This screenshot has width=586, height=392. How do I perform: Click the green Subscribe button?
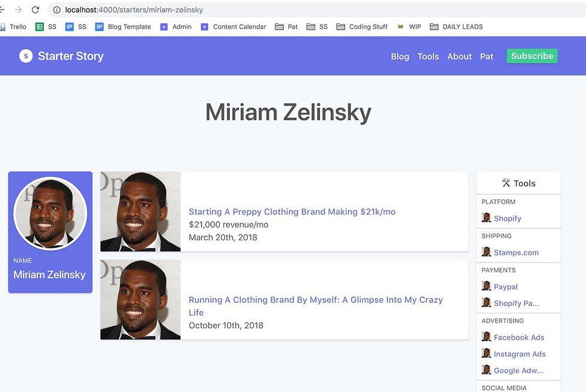click(x=532, y=56)
